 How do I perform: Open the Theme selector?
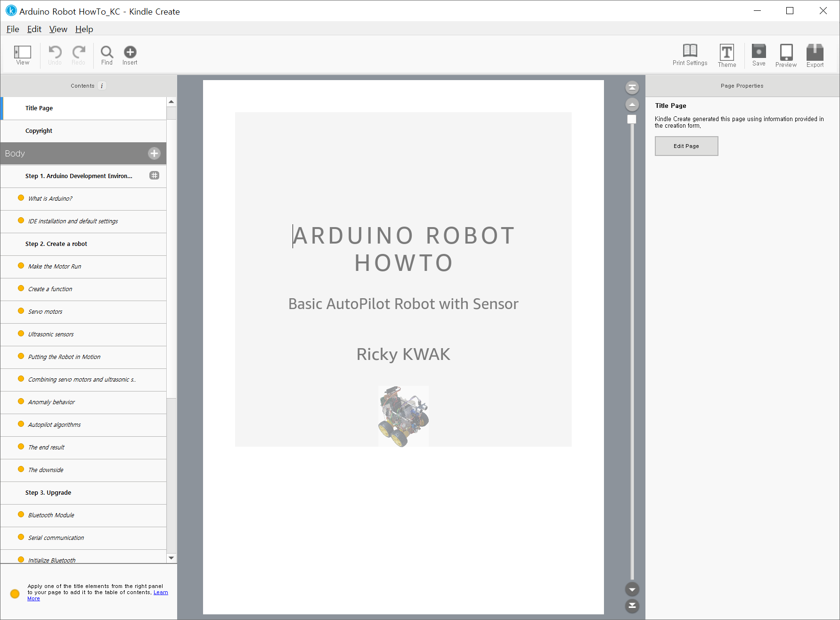coord(727,56)
